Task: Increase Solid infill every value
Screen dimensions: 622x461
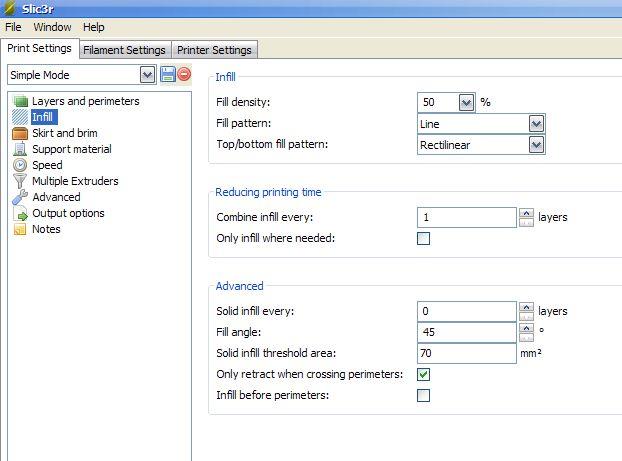Action: point(526,307)
